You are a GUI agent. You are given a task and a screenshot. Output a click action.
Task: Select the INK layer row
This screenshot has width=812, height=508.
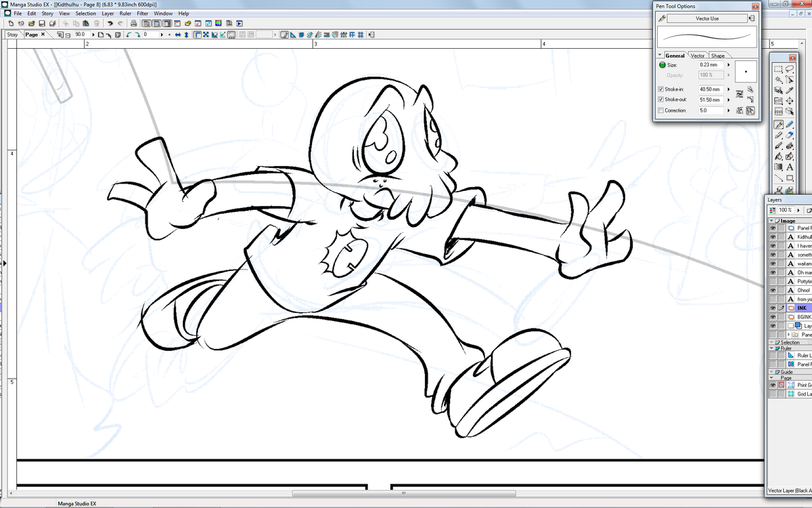790,308
